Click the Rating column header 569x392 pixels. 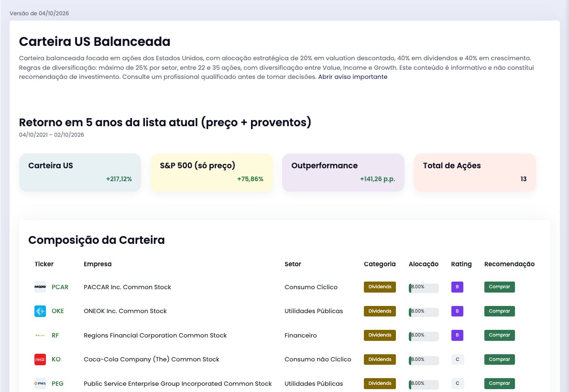point(461,264)
